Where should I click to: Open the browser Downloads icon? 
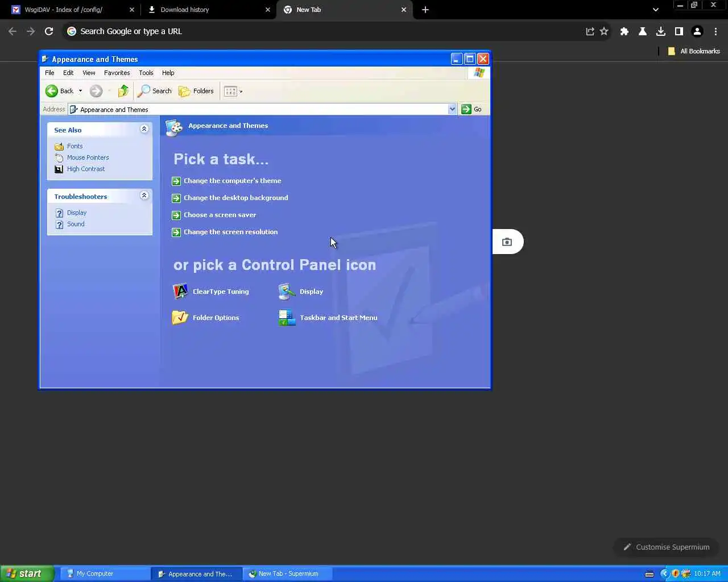[x=661, y=31]
